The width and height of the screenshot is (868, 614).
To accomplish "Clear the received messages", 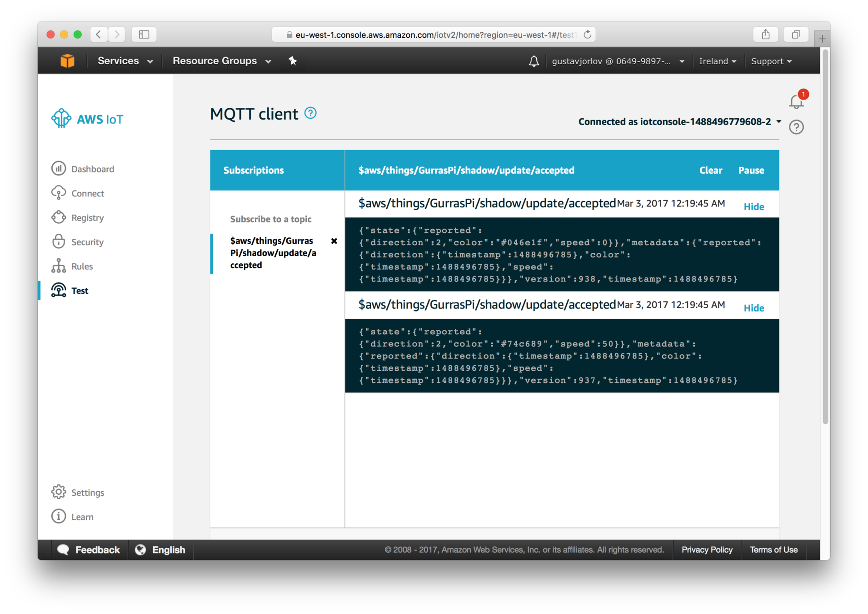I will [710, 170].
